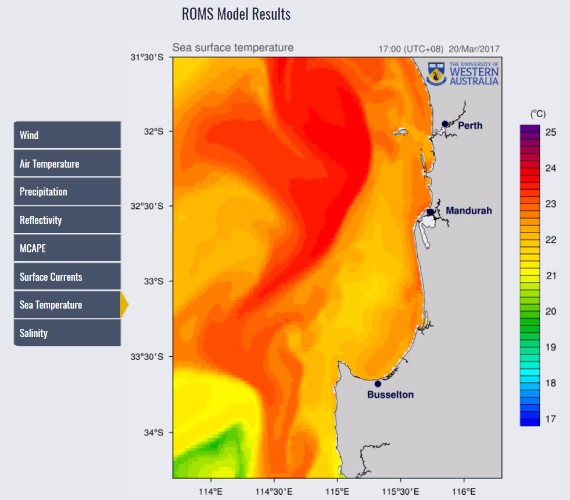Image resolution: width=570 pixels, height=500 pixels.
Task: Click the blue 17°C end of colorbar
Action: click(x=530, y=422)
